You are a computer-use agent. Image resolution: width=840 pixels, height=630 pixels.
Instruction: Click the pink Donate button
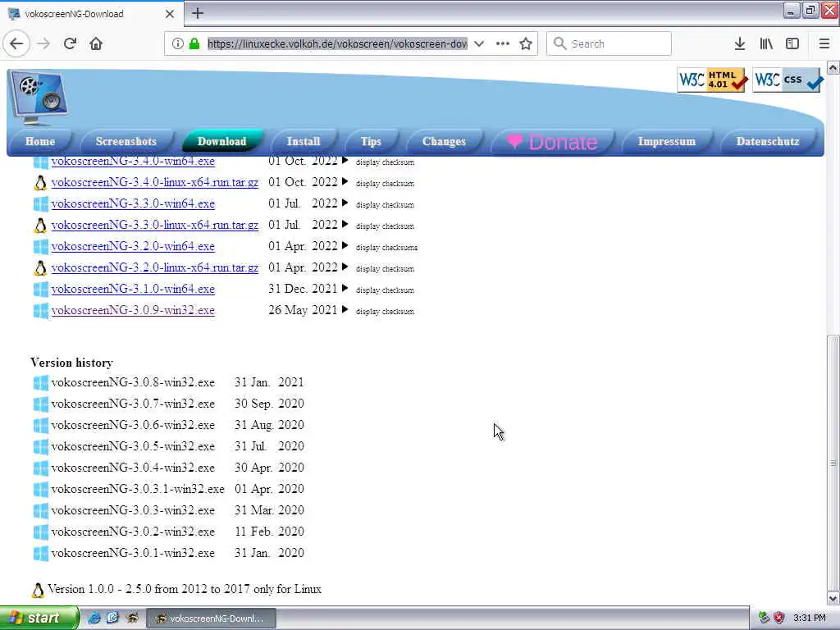(x=552, y=142)
